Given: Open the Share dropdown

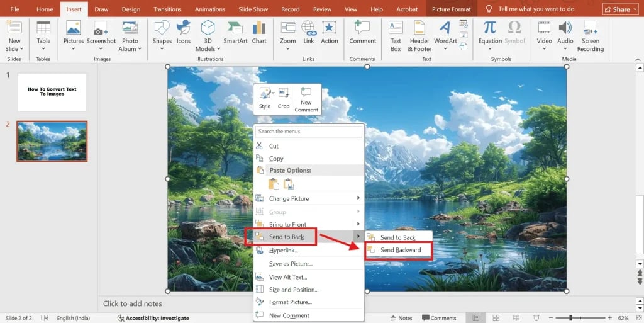Looking at the screenshot, I should 620,9.
